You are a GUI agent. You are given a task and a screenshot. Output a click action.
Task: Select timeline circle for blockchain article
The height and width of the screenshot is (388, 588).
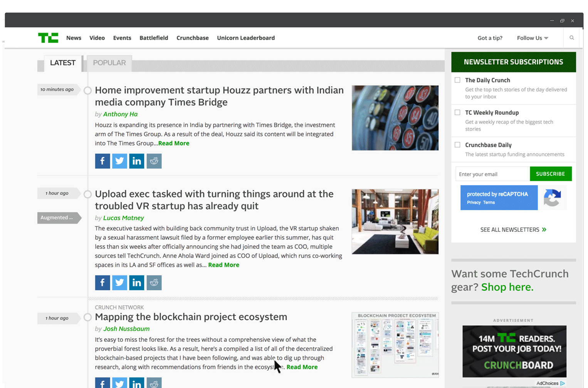(x=88, y=317)
